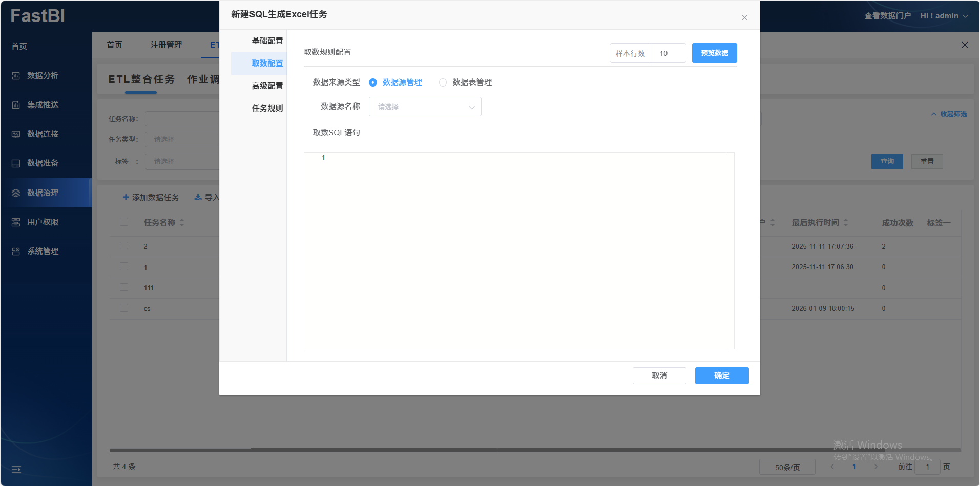The width and height of the screenshot is (980, 486).
Task: Click the 系统管理 sidebar icon
Action: (x=16, y=251)
